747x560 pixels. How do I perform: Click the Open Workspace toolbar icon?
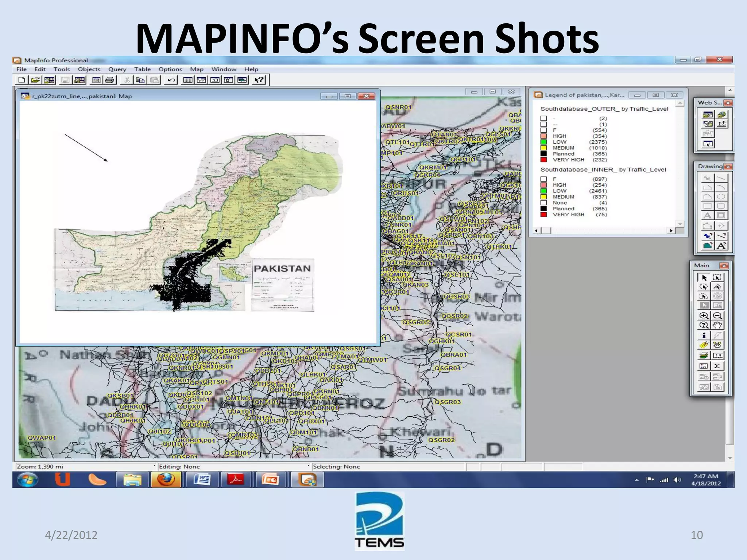point(49,80)
